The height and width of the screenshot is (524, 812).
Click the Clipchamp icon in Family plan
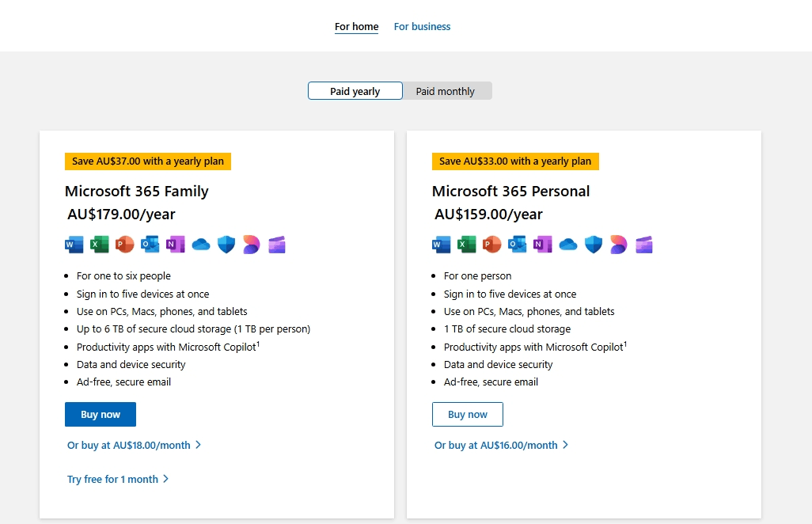277,245
